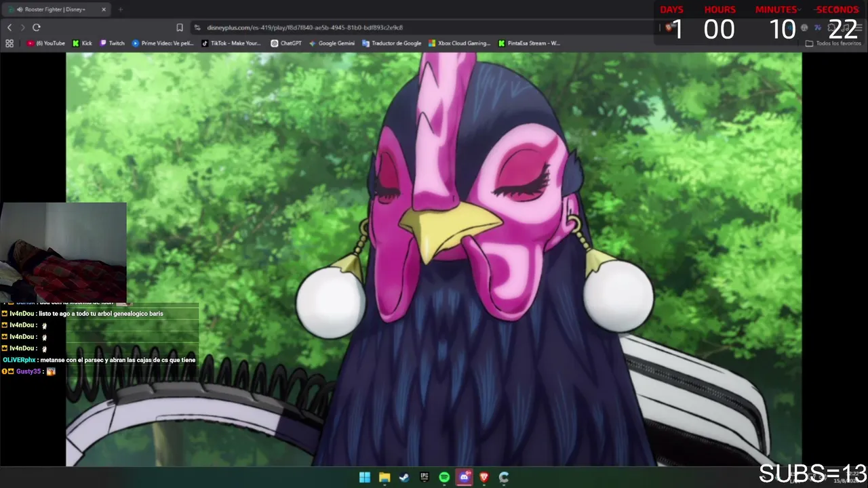
Task: Click Gusty35's username in chat
Action: (x=28, y=371)
